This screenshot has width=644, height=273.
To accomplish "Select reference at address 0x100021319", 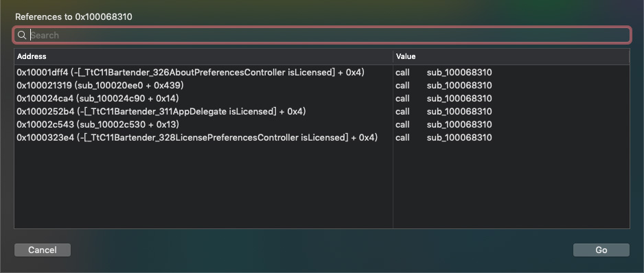I will pos(322,85).
